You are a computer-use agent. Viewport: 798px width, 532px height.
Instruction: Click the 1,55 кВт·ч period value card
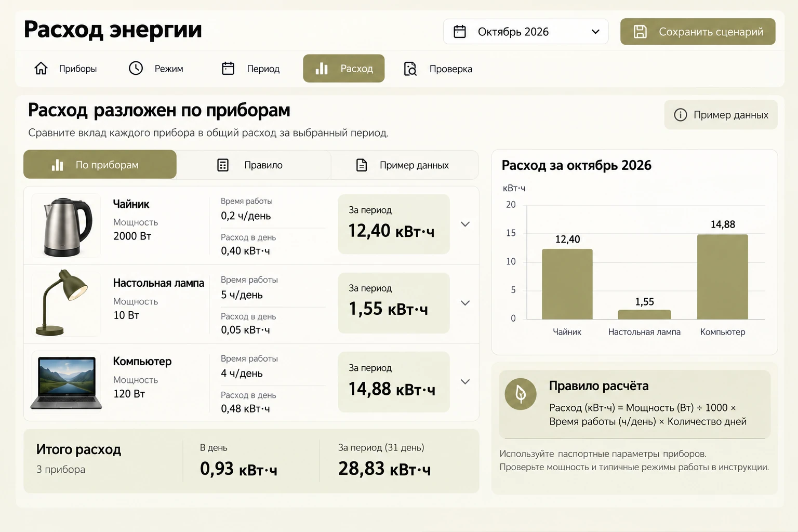click(394, 303)
